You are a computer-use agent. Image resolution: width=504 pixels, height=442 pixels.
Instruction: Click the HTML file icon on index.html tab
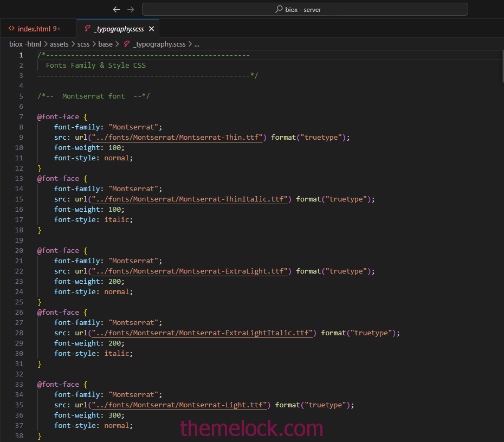pos(11,29)
